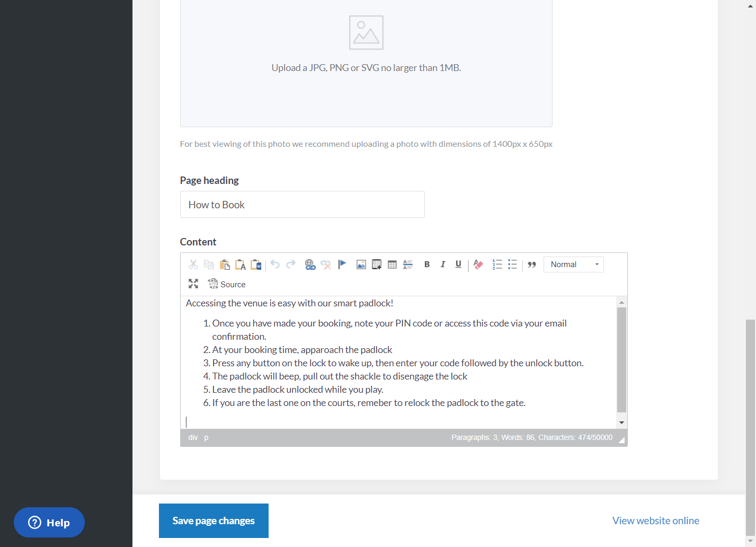756x547 pixels.
Task: Apply block quote formatting
Action: tap(532, 264)
